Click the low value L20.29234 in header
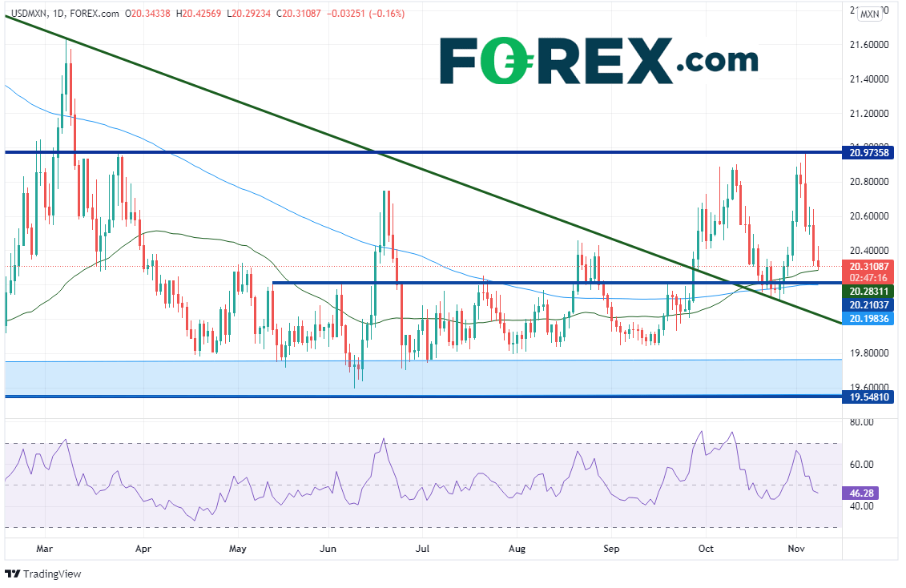906x588 pixels. click(248, 14)
